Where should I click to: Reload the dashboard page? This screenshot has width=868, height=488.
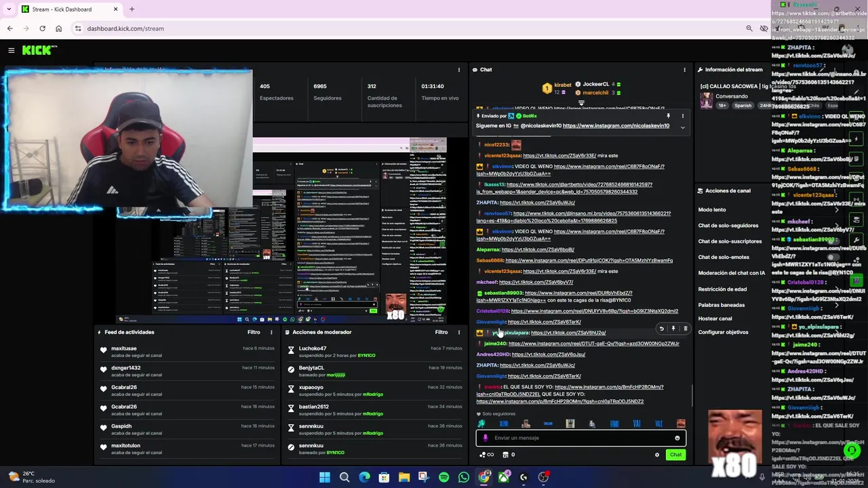click(42, 28)
